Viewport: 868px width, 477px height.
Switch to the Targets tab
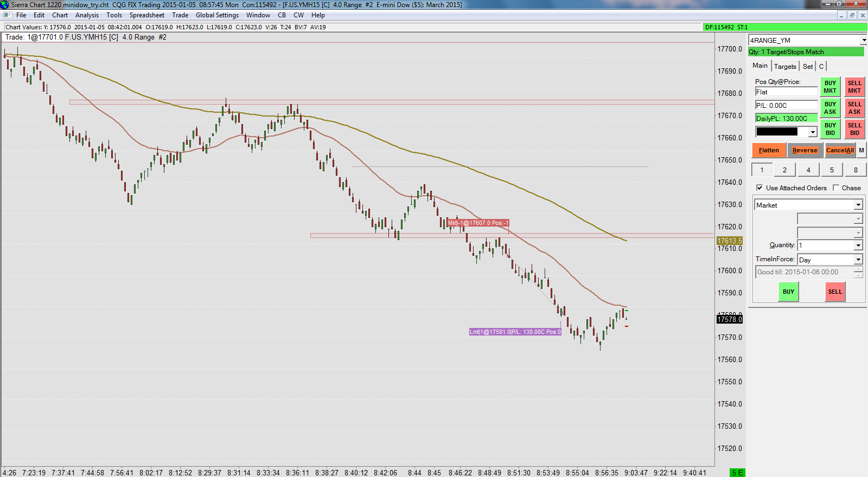pyautogui.click(x=785, y=66)
